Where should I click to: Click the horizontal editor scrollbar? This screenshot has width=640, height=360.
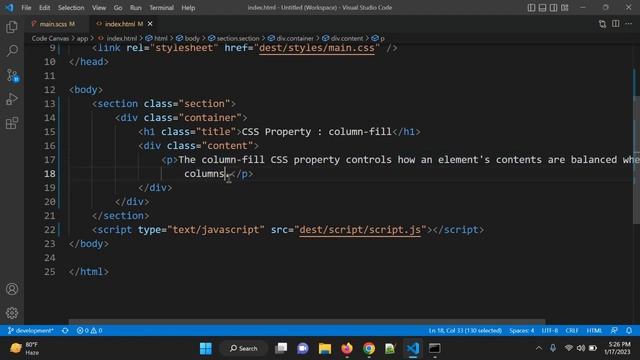click(307, 322)
